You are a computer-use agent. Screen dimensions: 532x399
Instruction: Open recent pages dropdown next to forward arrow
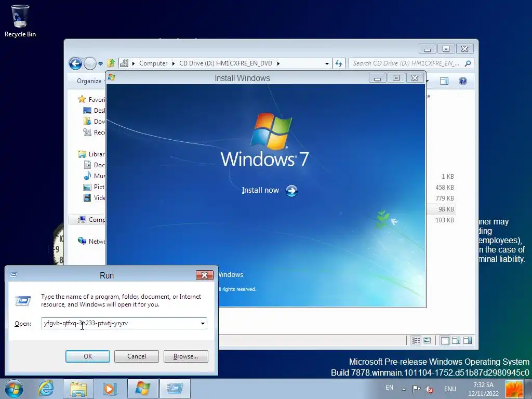[100, 63]
